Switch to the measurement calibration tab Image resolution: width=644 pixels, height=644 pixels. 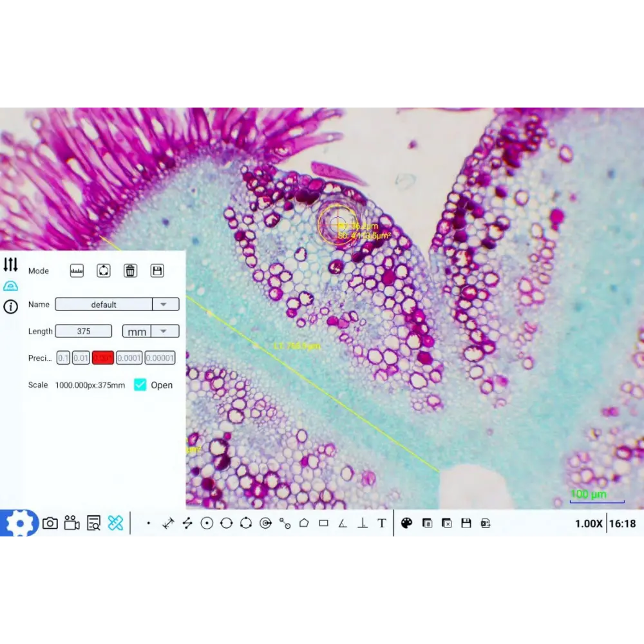[10, 286]
